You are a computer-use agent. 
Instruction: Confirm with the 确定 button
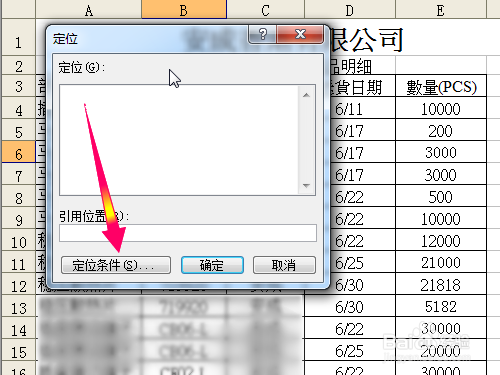212,265
